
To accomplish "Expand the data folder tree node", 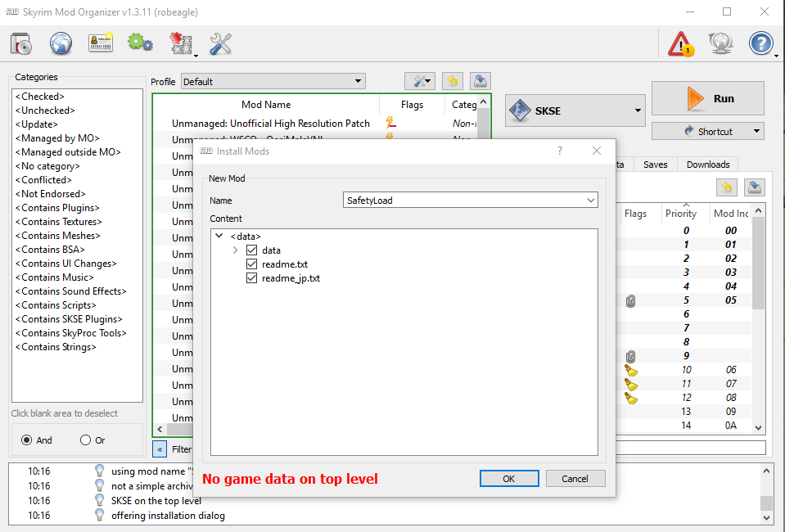I will click(235, 250).
